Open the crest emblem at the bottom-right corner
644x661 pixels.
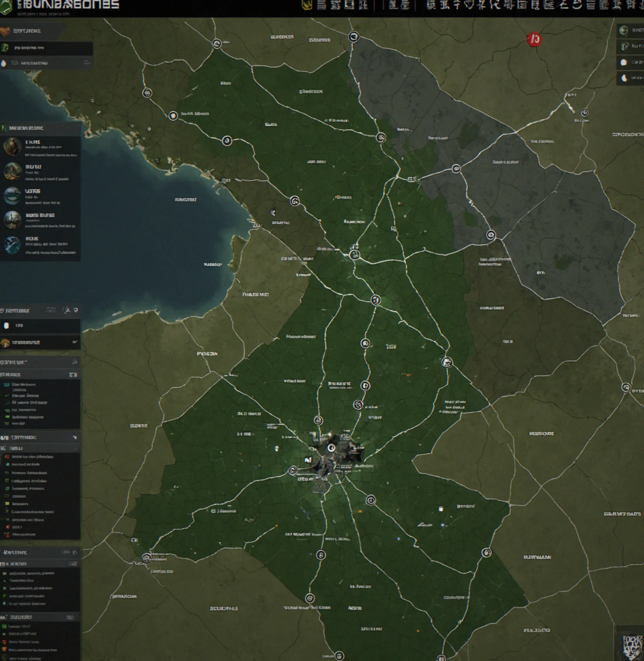tap(633, 647)
